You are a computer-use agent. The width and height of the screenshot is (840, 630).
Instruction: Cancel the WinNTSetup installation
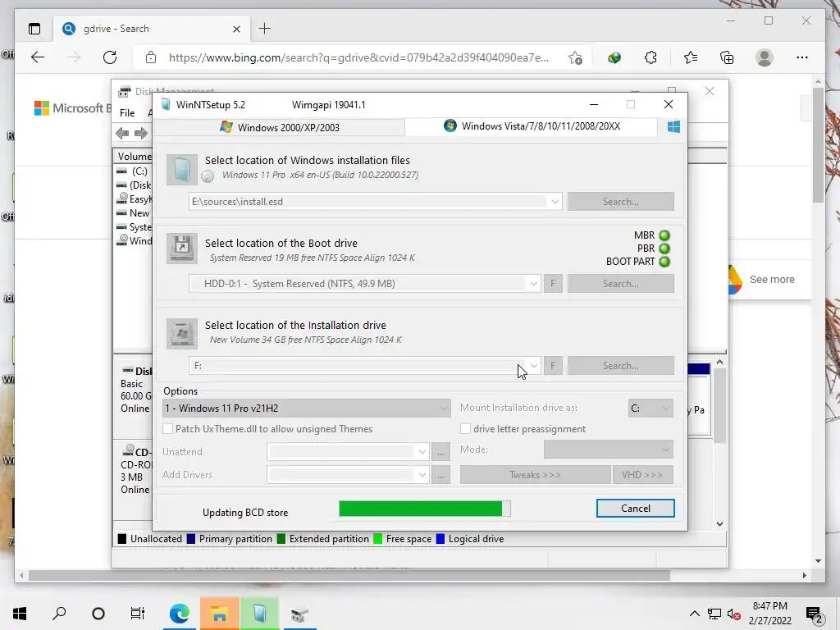coord(636,509)
